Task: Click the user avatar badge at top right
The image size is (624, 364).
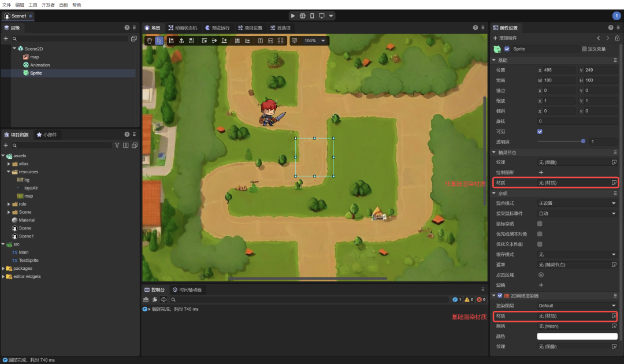Action: 616,16
